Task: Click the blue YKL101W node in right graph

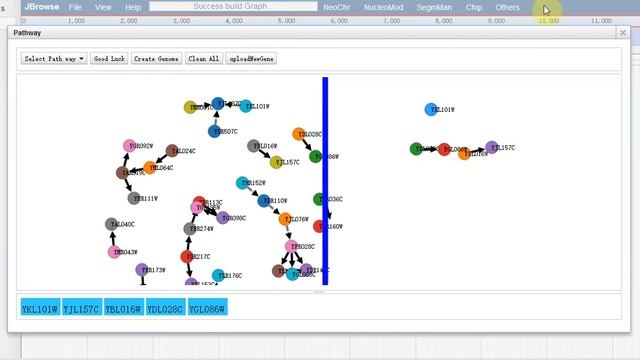Action: (431, 109)
